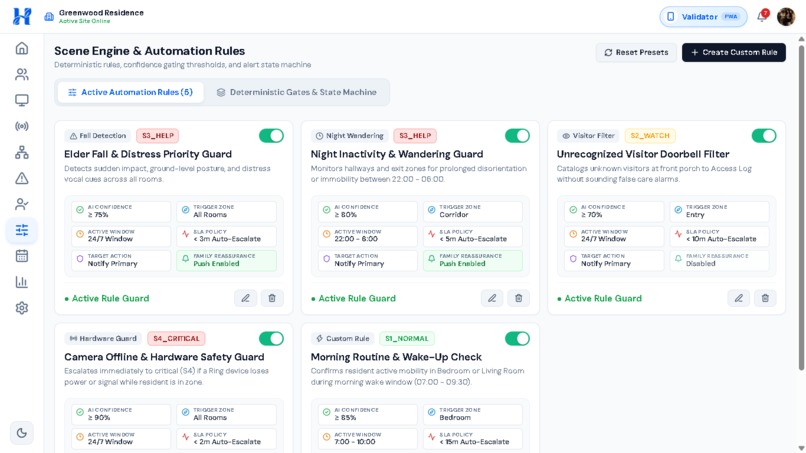
Task: Click the Visitor Filter category tag
Action: click(x=588, y=136)
